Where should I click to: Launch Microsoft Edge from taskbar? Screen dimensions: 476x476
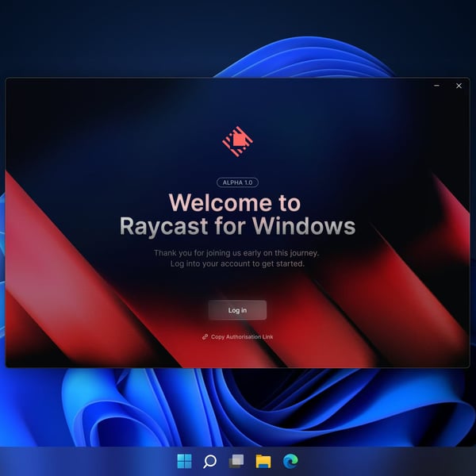coord(290,461)
